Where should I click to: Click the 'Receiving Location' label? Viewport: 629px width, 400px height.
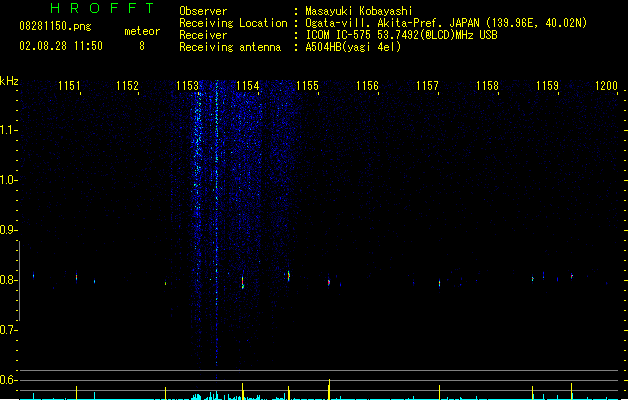tap(233, 23)
